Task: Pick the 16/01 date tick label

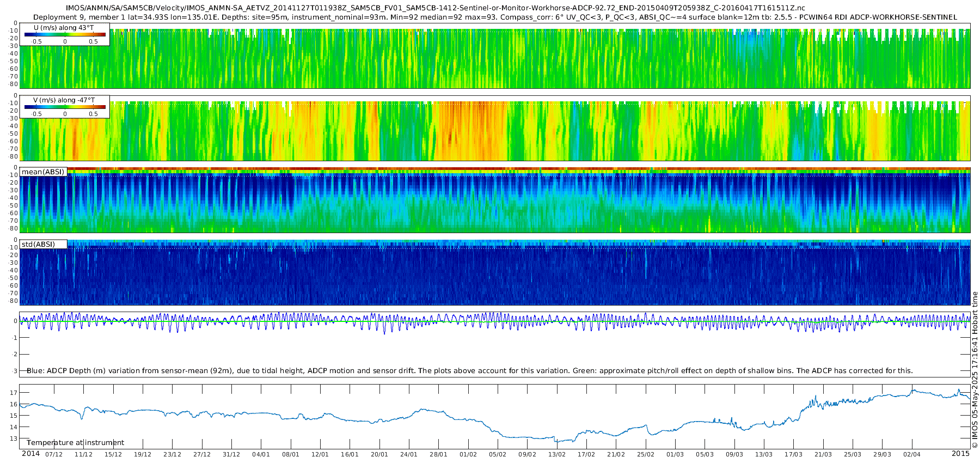Action: (350, 454)
